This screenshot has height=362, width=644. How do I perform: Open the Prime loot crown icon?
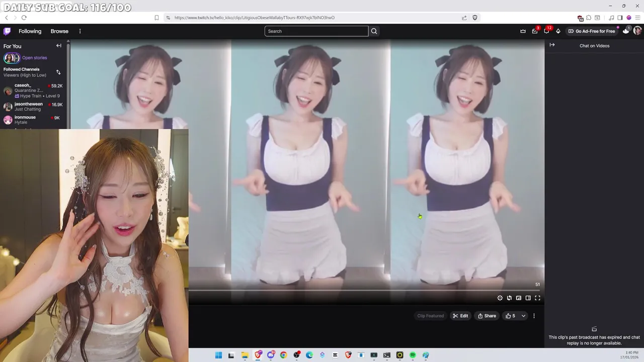point(523,31)
